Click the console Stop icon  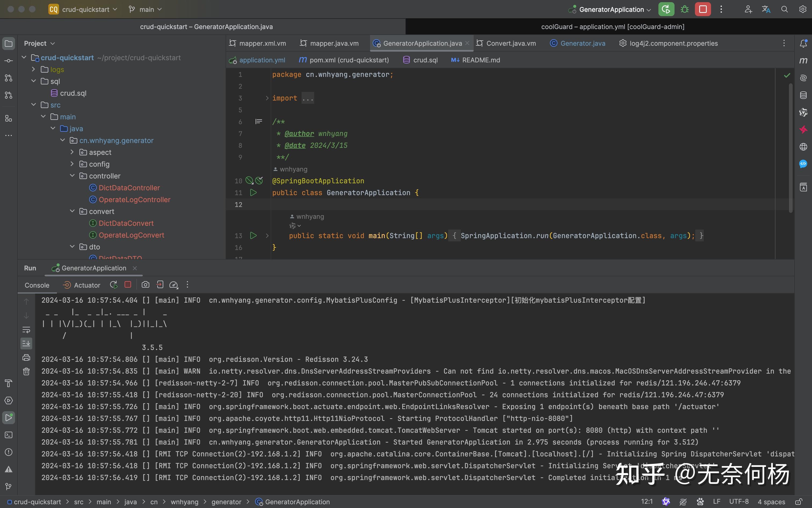click(x=128, y=285)
